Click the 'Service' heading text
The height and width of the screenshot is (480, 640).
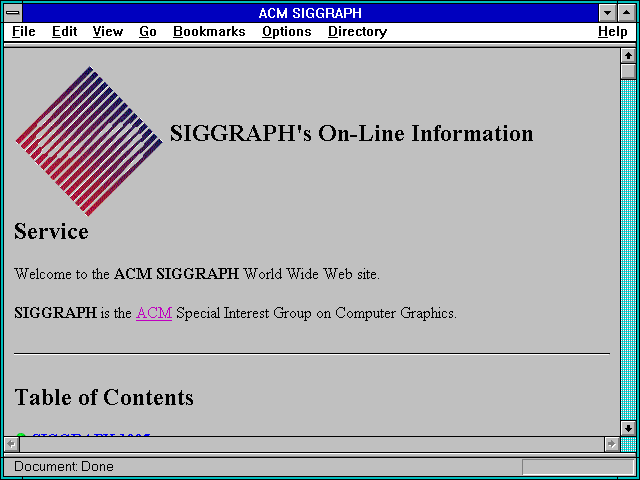coord(51,231)
